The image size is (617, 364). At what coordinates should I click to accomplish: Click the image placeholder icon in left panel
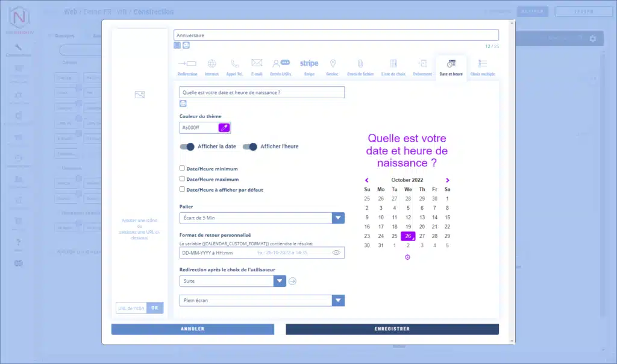click(140, 95)
